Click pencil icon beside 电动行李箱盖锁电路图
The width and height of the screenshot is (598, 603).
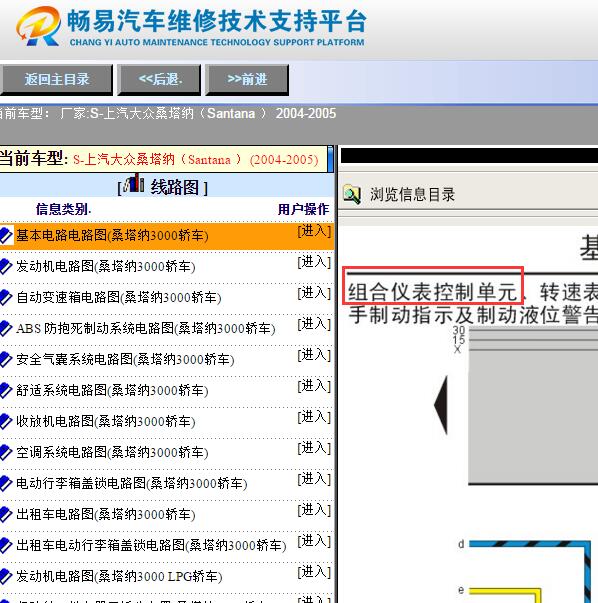tap(6, 483)
